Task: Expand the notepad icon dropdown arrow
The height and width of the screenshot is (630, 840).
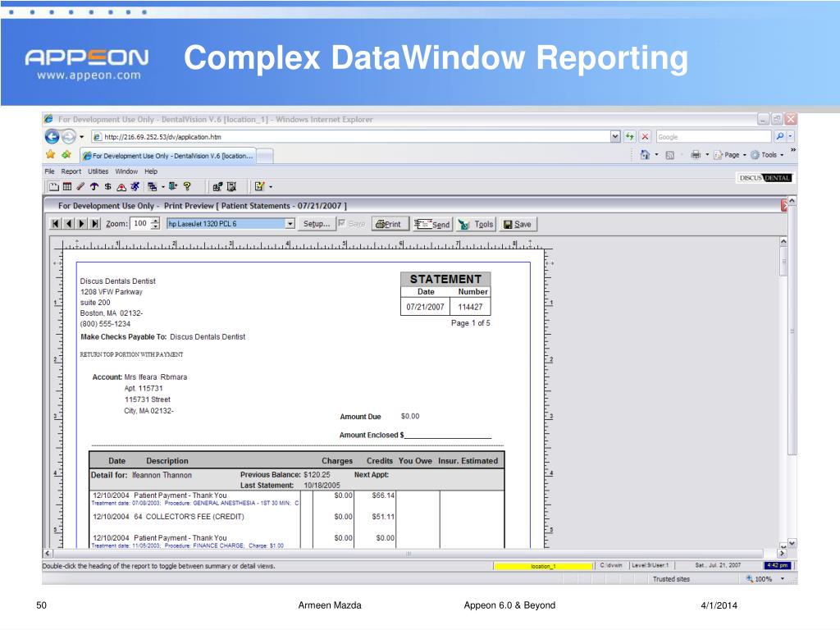Action: coord(271,187)
